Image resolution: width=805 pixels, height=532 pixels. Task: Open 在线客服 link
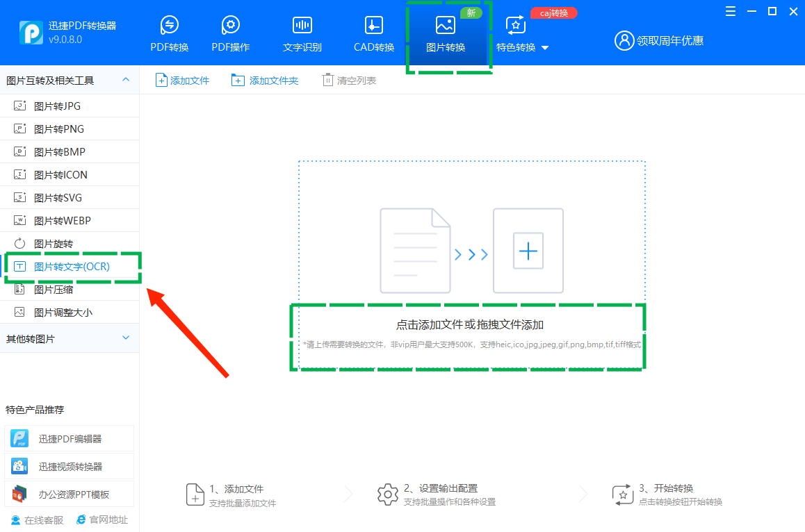pyautogui.click(x=38, y=520)
